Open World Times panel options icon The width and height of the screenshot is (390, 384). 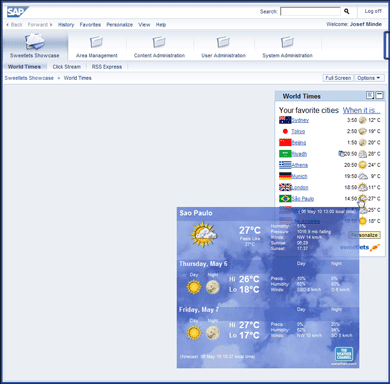coord(370,96)
